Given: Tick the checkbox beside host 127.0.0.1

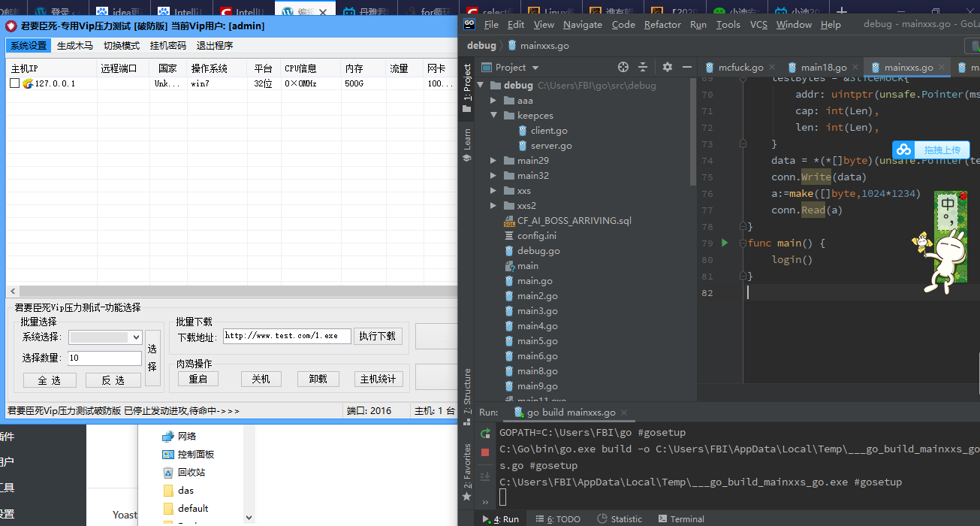Looking at the screenshot, I should tap(14, 83).
